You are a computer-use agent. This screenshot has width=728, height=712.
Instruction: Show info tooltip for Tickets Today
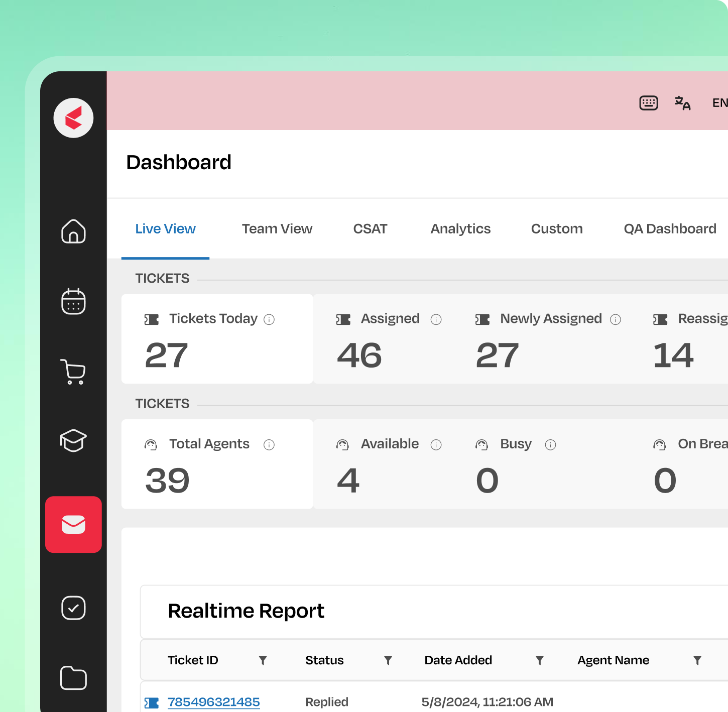click(269, 319)
